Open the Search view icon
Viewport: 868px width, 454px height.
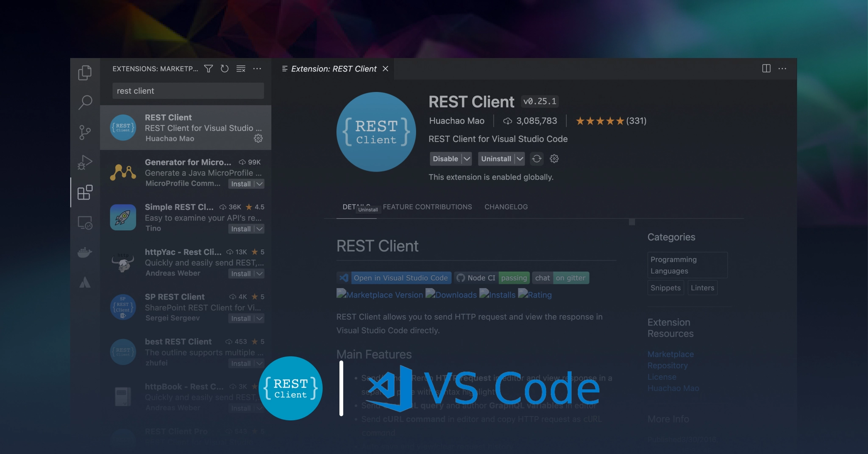tap(85, 102)
